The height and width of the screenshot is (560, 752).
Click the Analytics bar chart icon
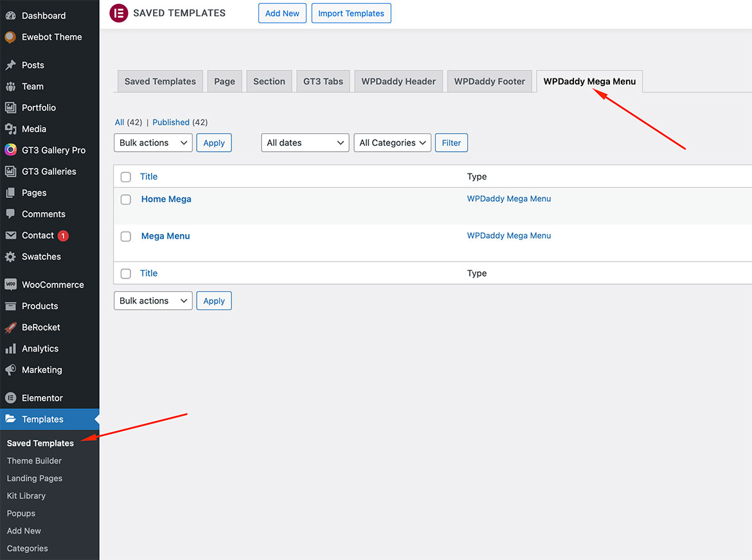coord(10,348)
